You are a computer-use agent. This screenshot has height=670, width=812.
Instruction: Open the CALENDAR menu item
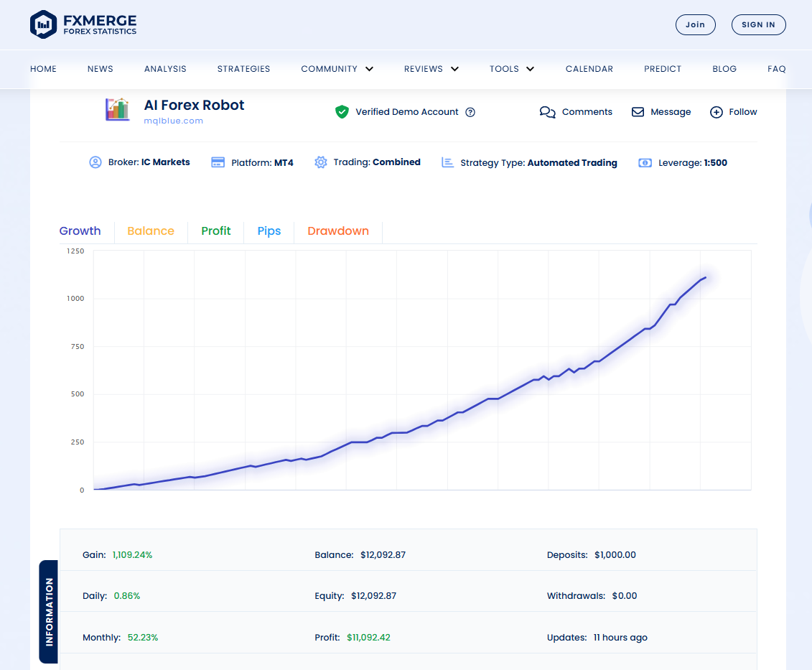coord(589,69)
